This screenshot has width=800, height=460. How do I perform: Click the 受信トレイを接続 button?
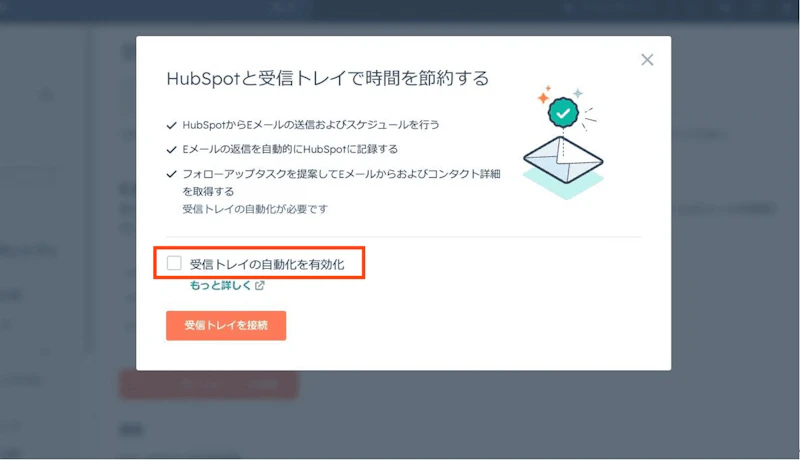click(x=226, y=325)
